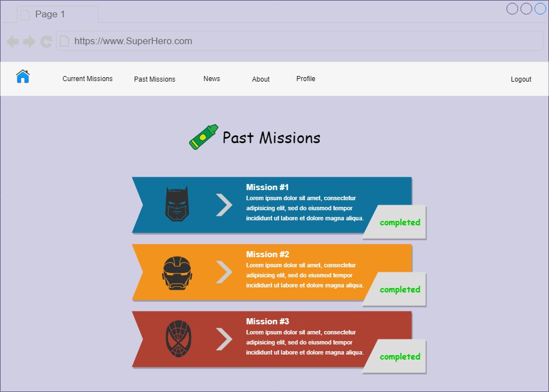Click the blue home icon
549x392 pixels.
(x=22, y=77)
